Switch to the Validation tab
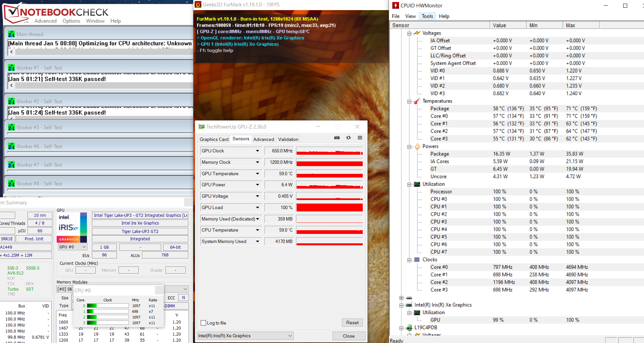Viewport: 644px width, 343px height. (x=288, y=139)
